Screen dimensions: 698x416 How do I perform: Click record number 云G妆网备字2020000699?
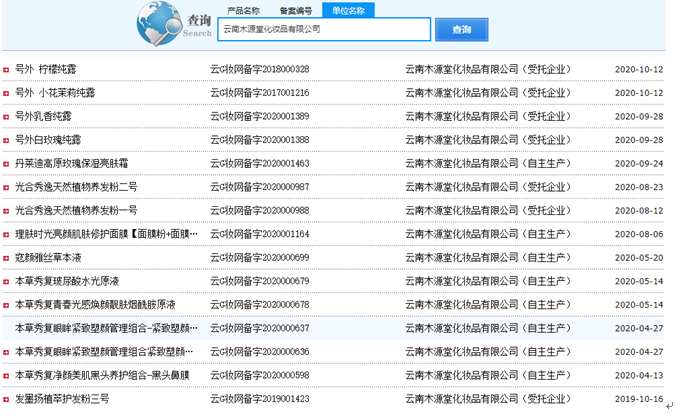point(260,258)
